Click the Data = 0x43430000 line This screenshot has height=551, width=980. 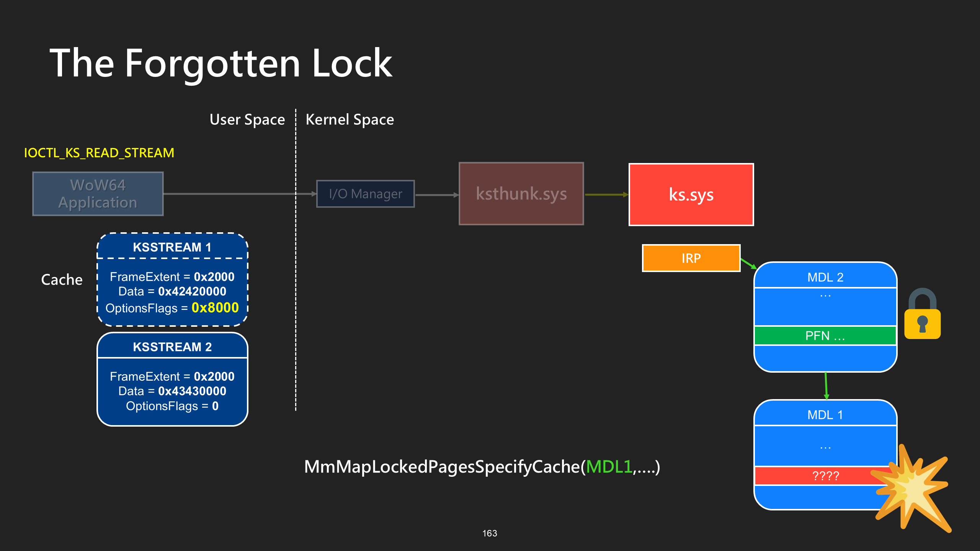[x=172, y=391]
